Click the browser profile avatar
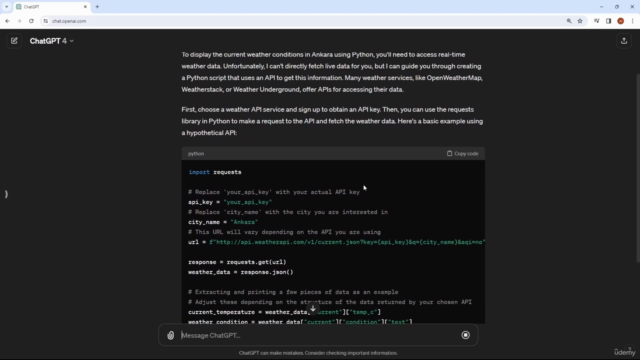The height and width of the screenshot is (360, 640). pyautogui.click(x=620, y=21)
